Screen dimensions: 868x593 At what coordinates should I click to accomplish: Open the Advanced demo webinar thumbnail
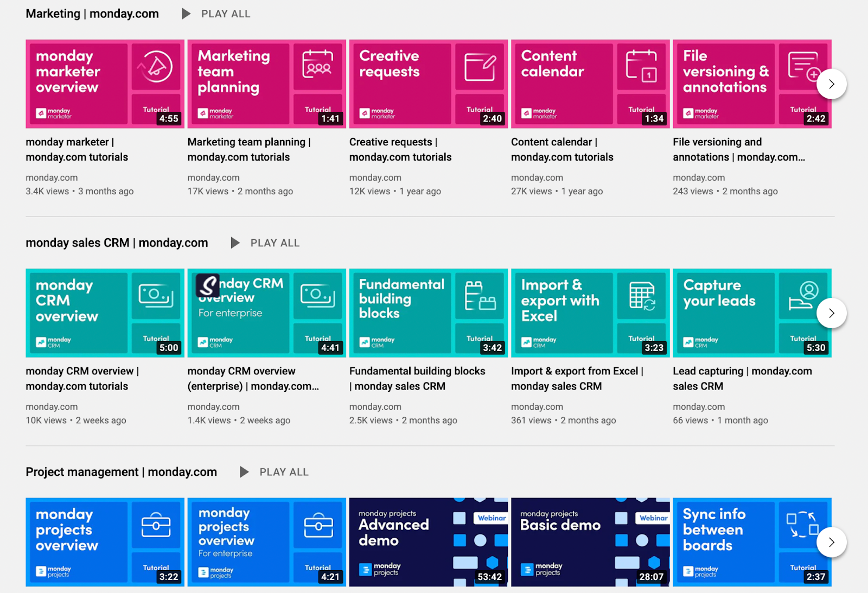coord(429,542)
